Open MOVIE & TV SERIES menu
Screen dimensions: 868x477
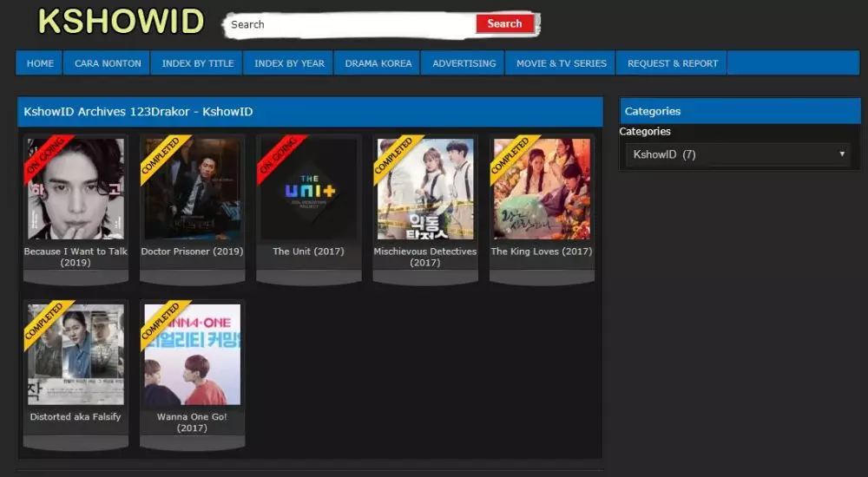tap(562, 63)
